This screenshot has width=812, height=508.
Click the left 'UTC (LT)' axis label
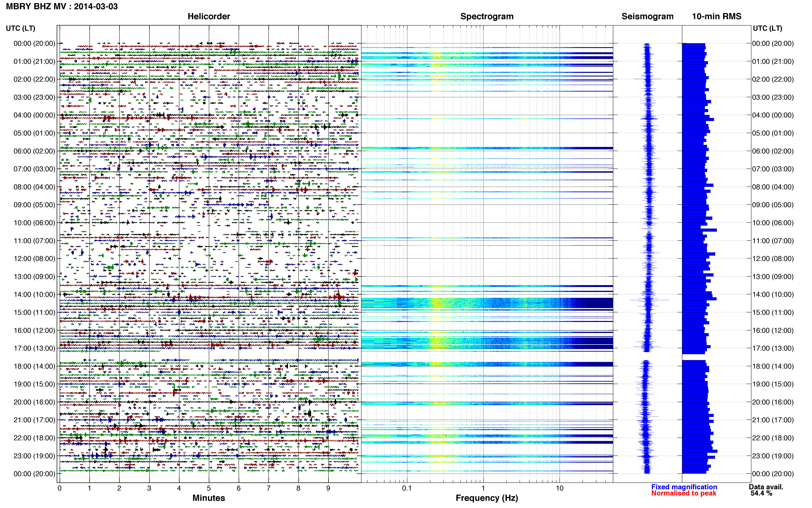[x=21, y=28]
